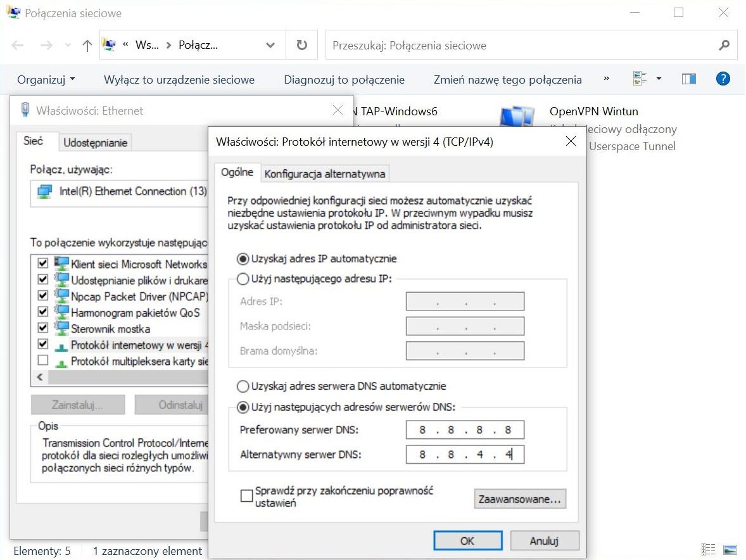Toggle Npcap Packet Driver checkbox
Viewport: 746px width, 560px height.
click(x=43, y=295)
